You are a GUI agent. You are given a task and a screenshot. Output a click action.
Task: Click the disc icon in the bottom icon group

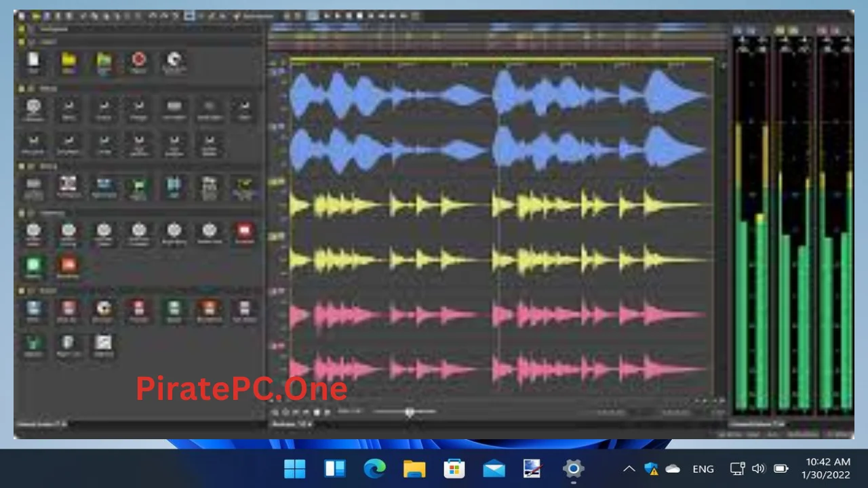104,309
